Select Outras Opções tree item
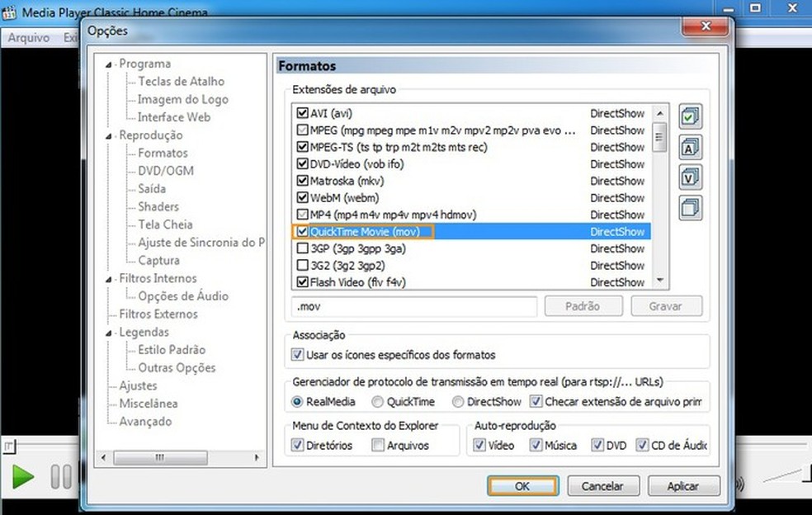812x515 pixels. [x=177, y=368]
